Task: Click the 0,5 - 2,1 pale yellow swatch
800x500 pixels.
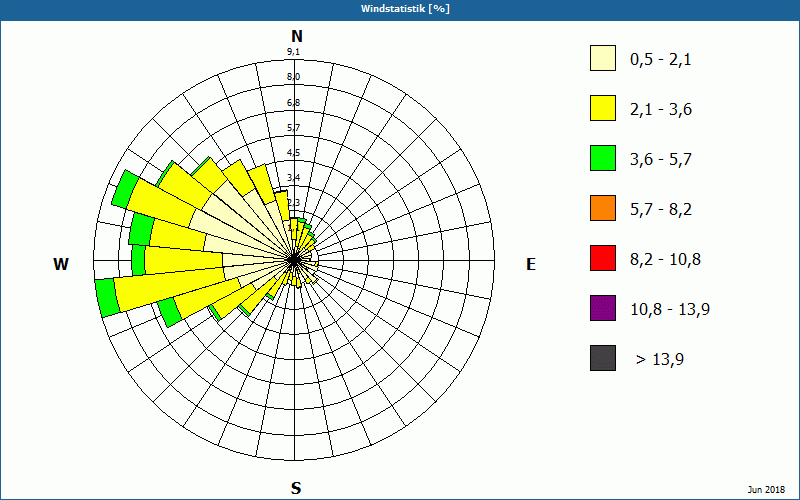Action: pos(603,58)
